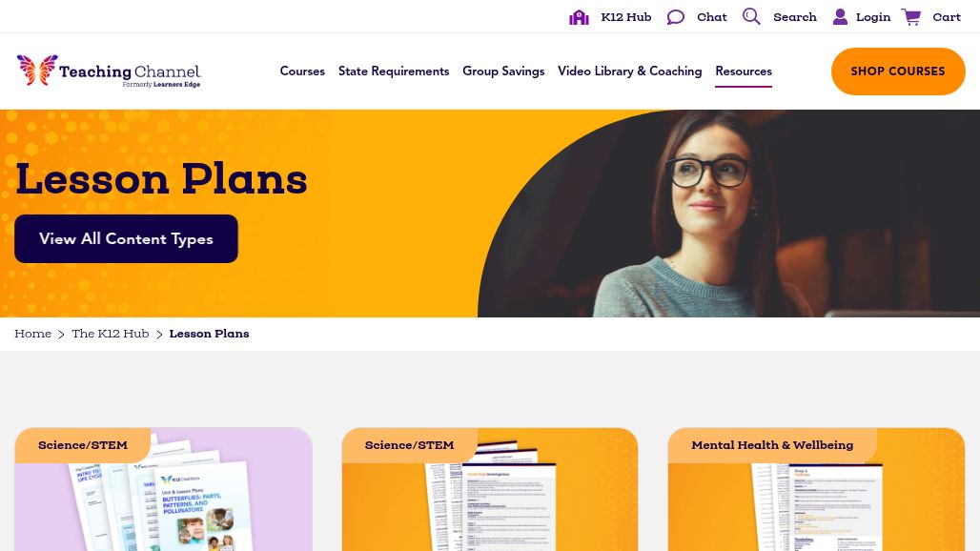This screenshot has height=551, width=980.
Task: Open the Courses menu item
Action: [302, 71]
